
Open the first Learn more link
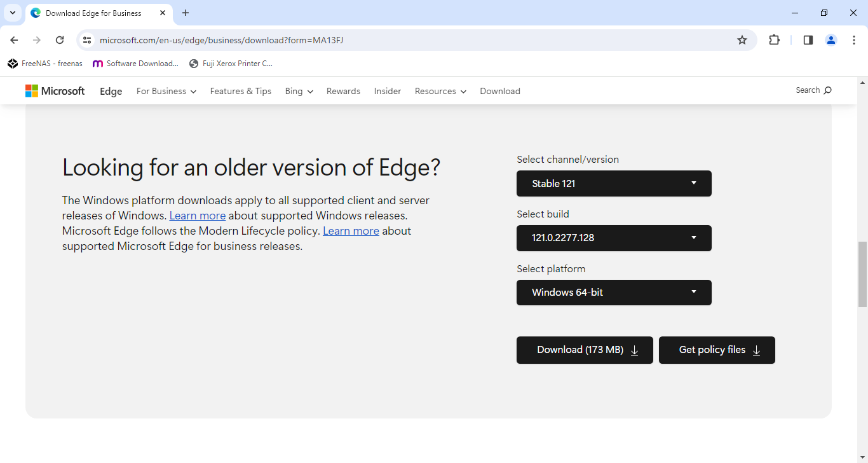click(197, 216)
